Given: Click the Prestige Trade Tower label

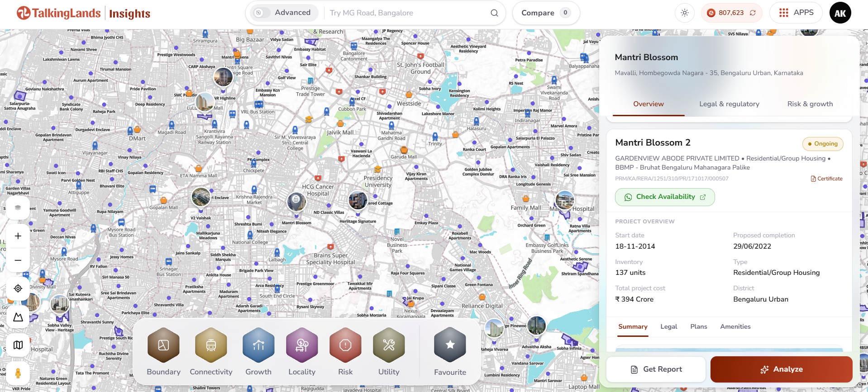Looking at the screenshot, I should coord(310,91).
